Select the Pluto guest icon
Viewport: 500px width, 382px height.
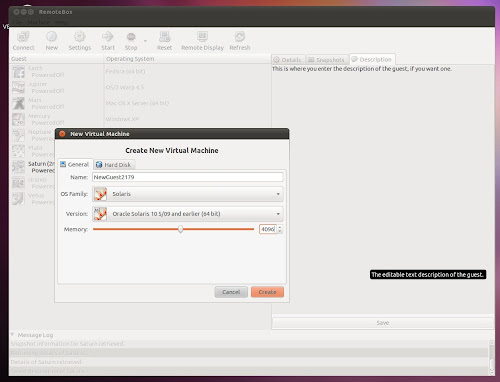pyautogui.click(x=18, y=151)
